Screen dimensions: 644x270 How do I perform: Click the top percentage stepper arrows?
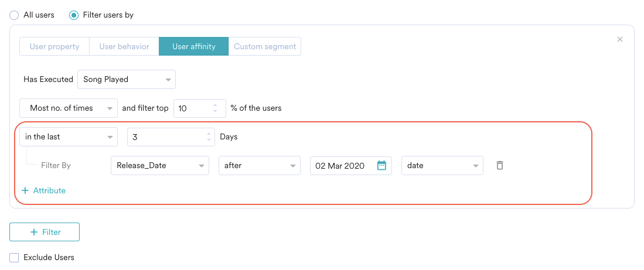click(x=214, y=108)
